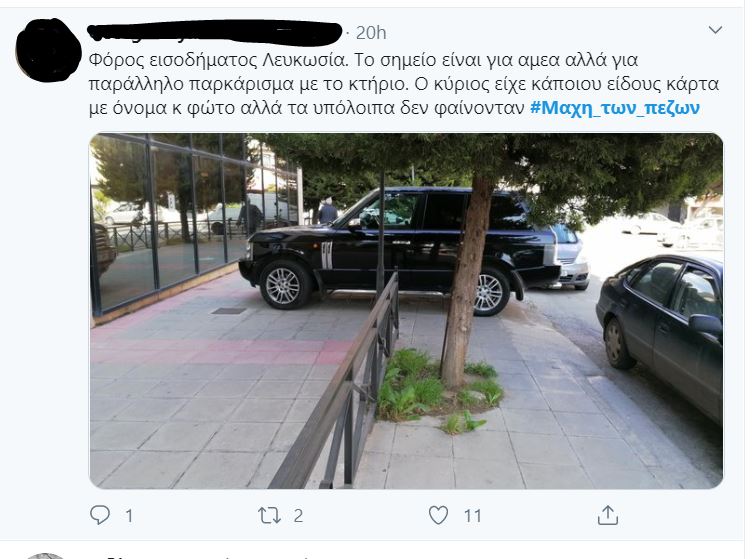This screenshot has width=756, height=559.
Task: View the reply count of 1
Action: (x=129, y=516)
